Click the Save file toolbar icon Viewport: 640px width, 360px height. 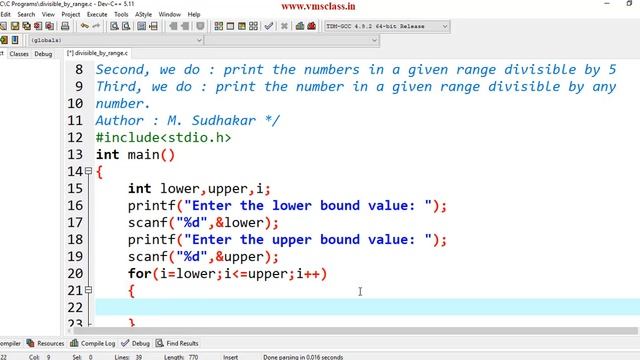15,26
